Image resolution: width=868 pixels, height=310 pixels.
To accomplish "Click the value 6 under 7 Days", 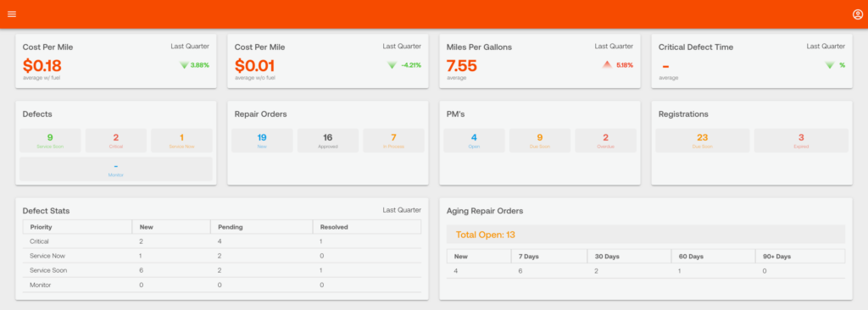I will click(521, 271).
